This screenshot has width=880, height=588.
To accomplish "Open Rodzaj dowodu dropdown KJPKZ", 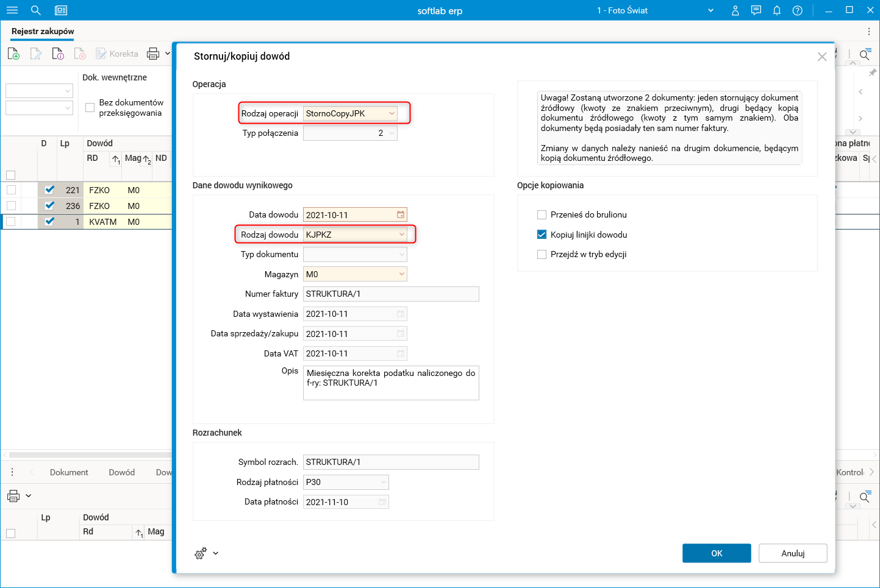I will (x=401, y=235).
